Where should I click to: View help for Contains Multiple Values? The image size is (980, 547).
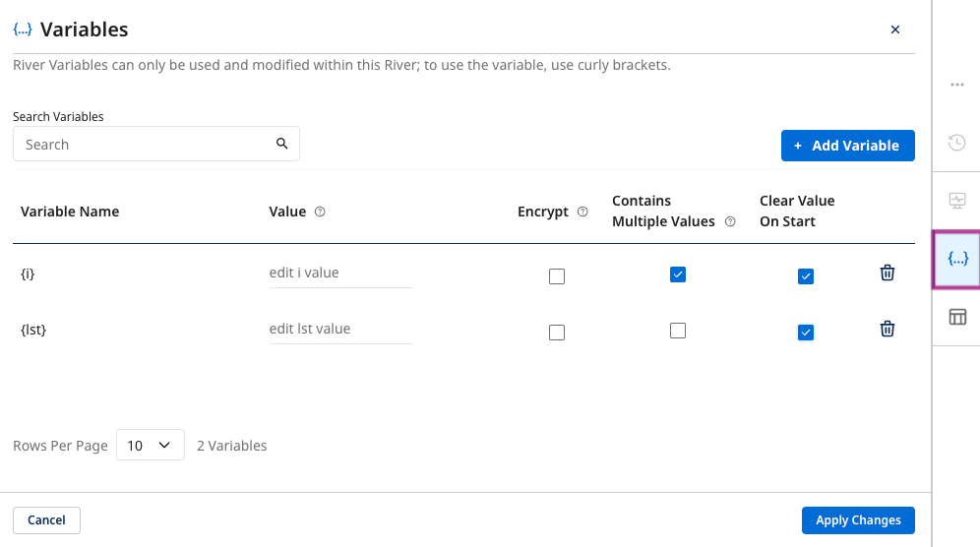pos(730,222)
